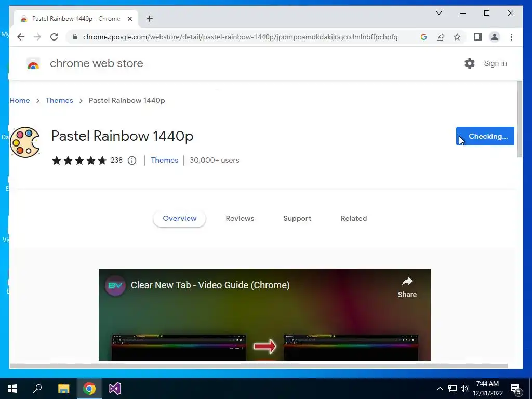Viewport: 532px width, 399px height.
Task: Open Web Store settings gear
Action: [x=470, y=63]
